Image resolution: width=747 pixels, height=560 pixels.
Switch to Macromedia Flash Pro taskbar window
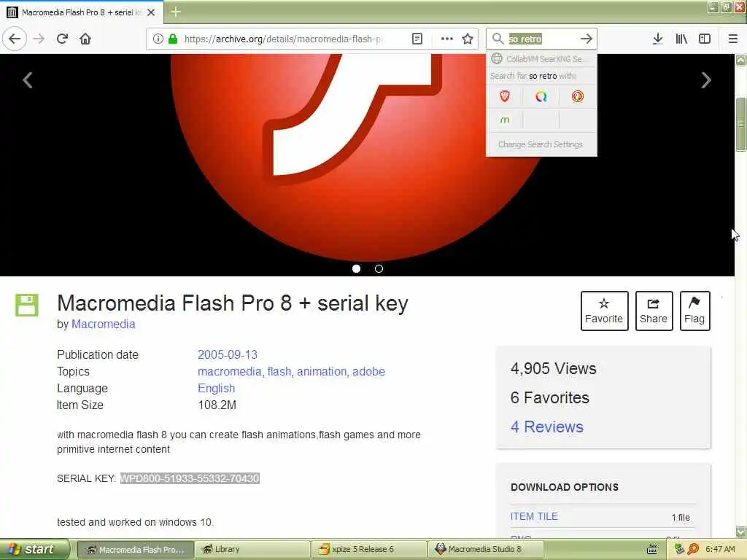[136, 550]
